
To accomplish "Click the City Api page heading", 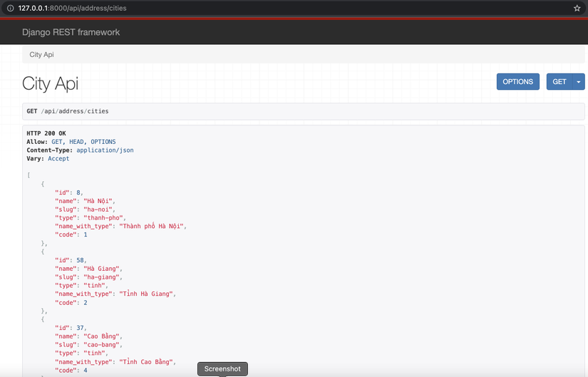I will pos(50,83).
